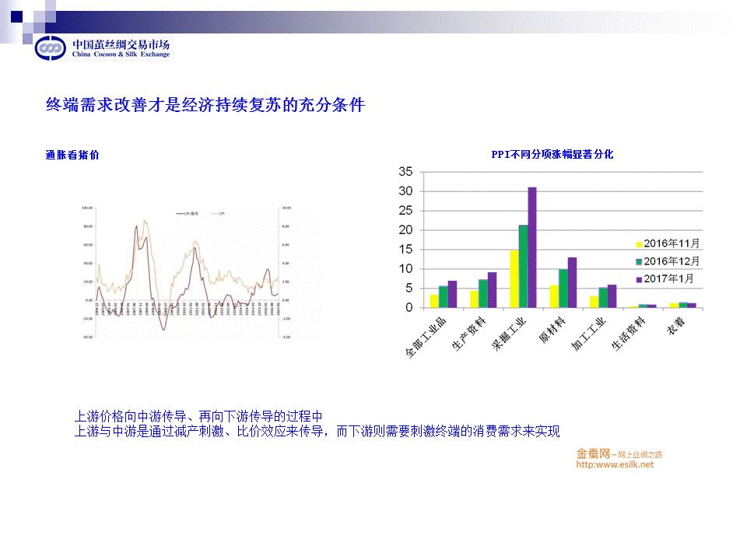Click the PPI不同分项涨幅显著分化 chart title
The width and height of the screenshot is (747, 560).
point(552,154)
